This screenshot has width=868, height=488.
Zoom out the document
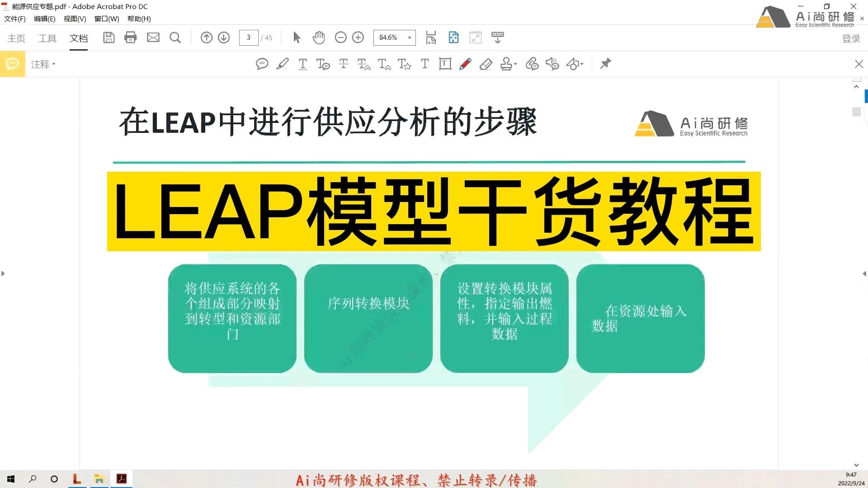tap(341, 38)
